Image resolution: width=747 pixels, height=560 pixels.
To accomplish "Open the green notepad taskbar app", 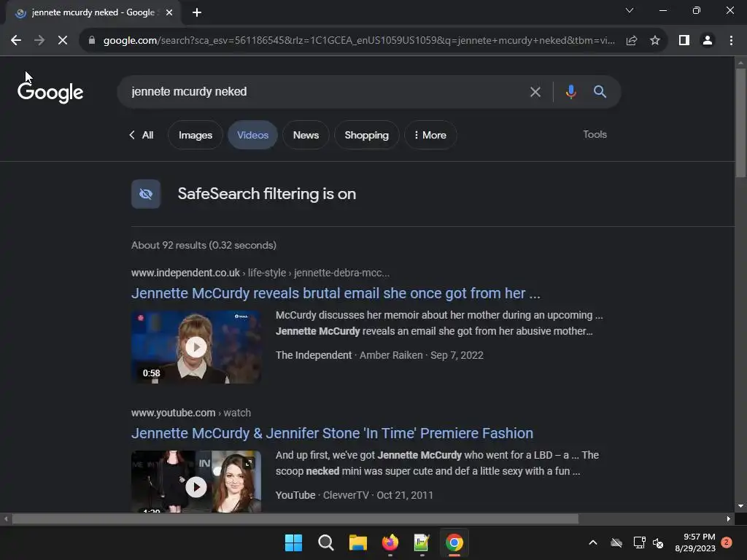I will click(422, 542).
